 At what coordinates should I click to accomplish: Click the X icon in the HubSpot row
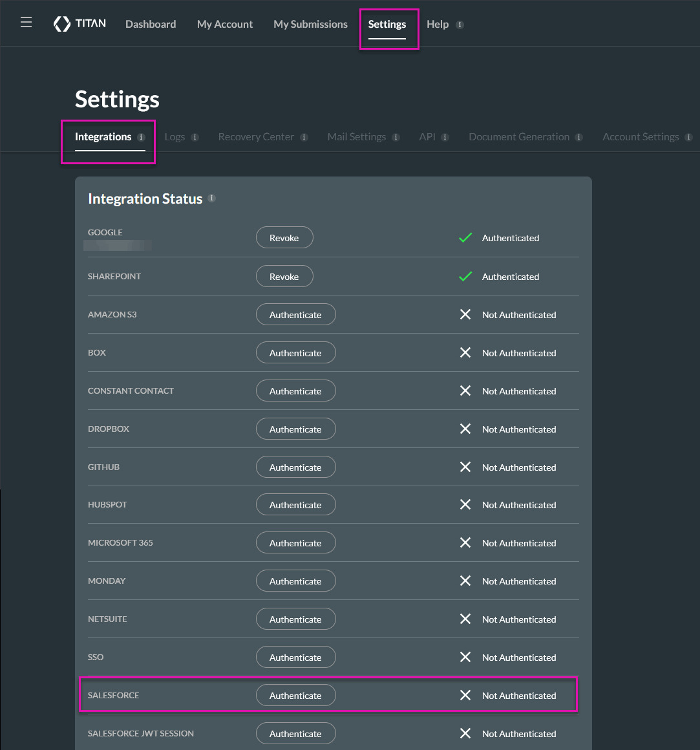[x=465, y=504]
